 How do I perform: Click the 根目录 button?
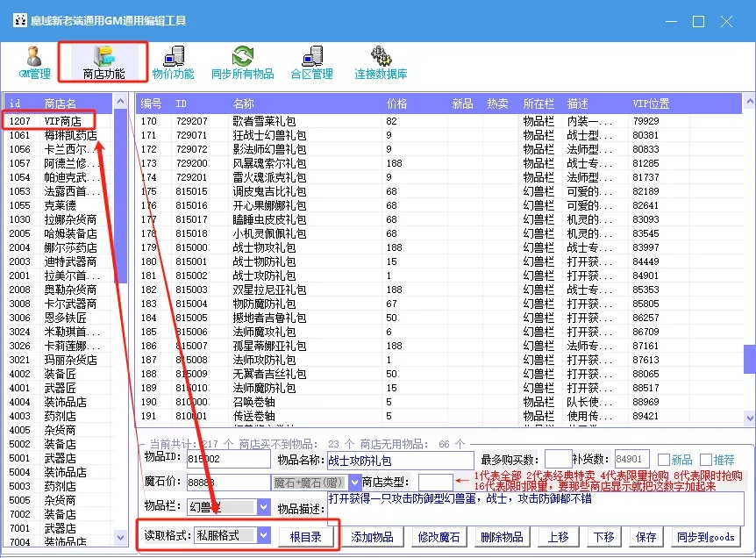(x=306, y=537)
